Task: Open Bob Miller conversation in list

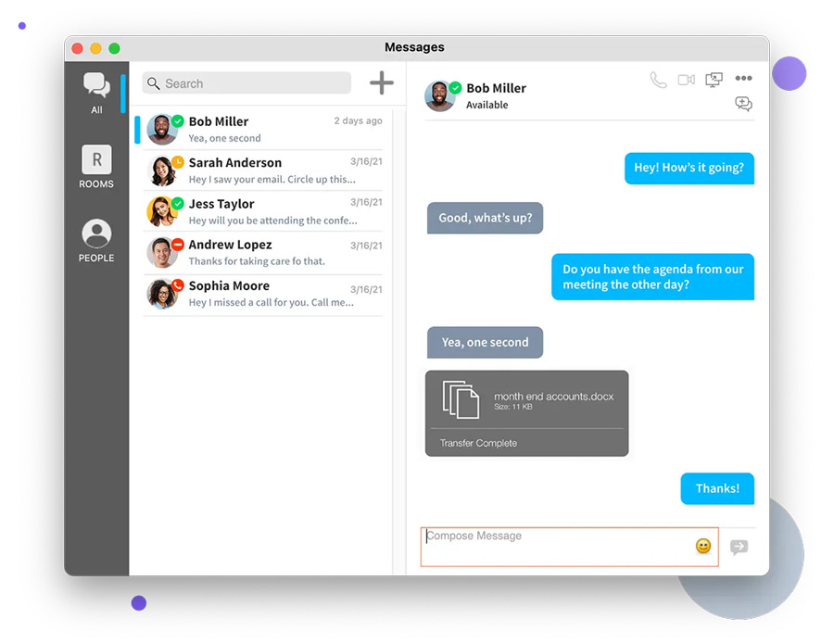Action: (x=263, y=129)
